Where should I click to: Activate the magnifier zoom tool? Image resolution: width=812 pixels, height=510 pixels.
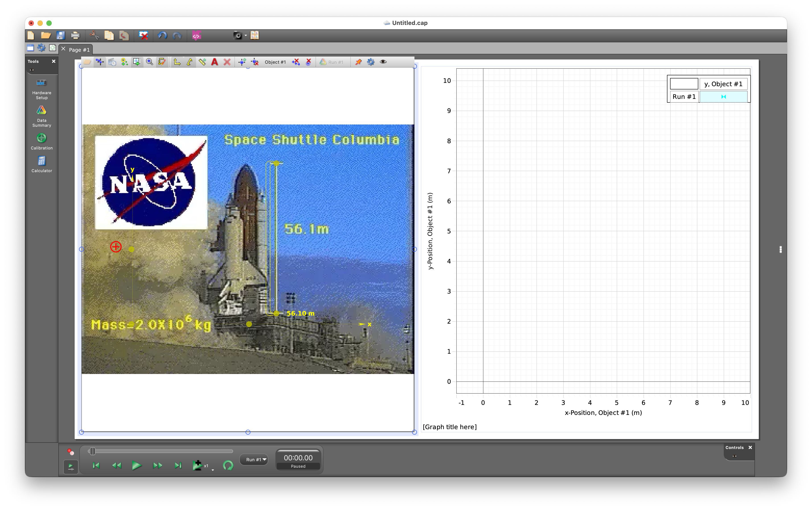pos(149,62)
